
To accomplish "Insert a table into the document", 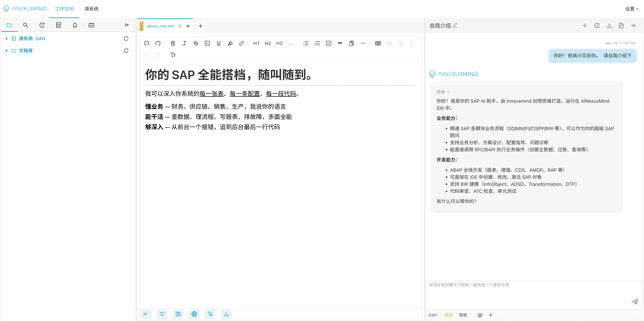I will 378,43.
